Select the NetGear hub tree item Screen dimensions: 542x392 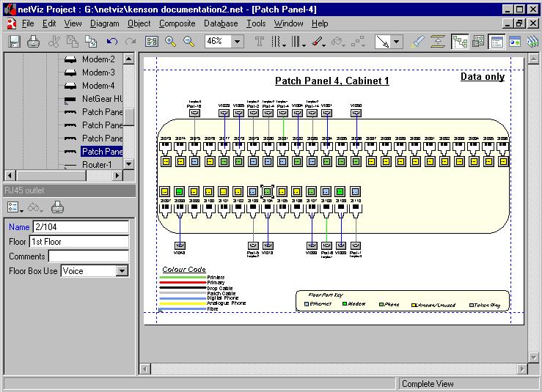[102, 99]
